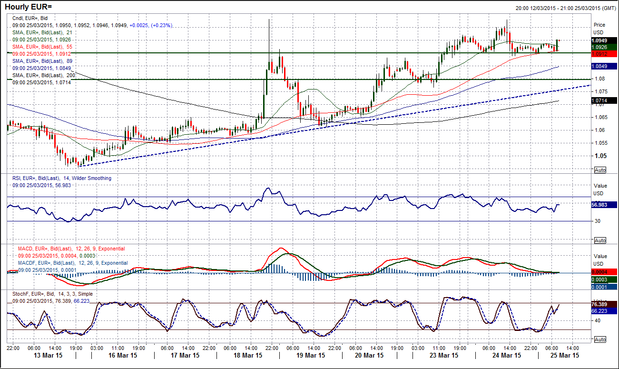Click the RSI Wilder Smoothing legend label
Screen dimensions: 619x369
click(62, 178)
